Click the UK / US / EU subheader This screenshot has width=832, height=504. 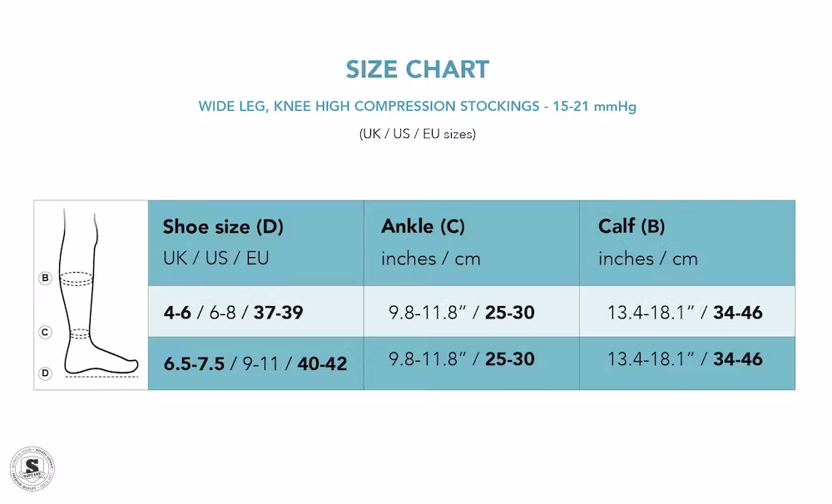pos(216,258)
